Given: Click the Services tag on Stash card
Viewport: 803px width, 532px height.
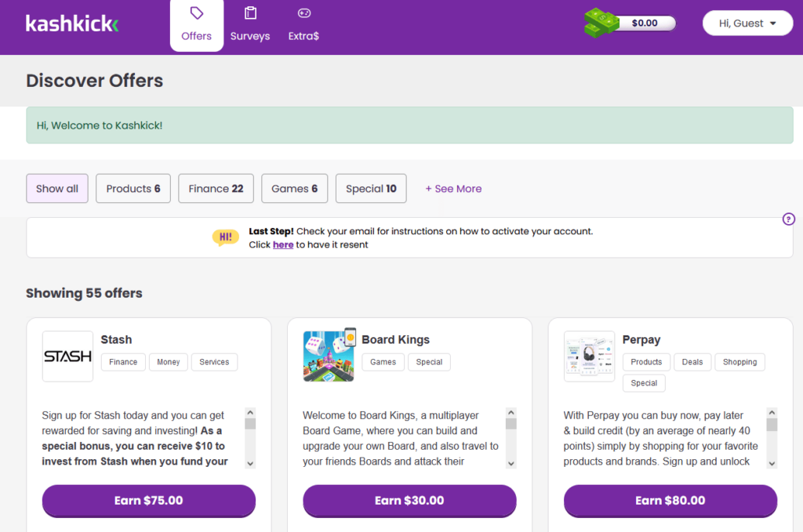Looking at the screenshot, I should 214,362.
